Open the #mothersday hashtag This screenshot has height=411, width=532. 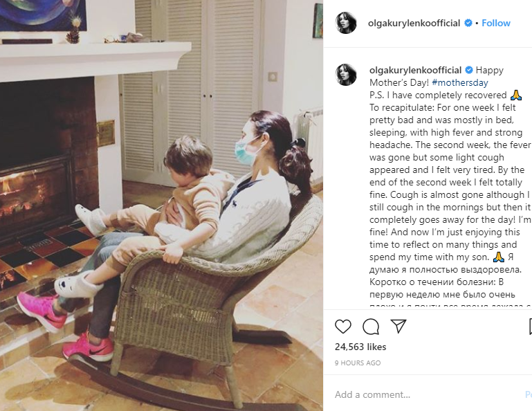pyautogui.click(x=460, y=82)
